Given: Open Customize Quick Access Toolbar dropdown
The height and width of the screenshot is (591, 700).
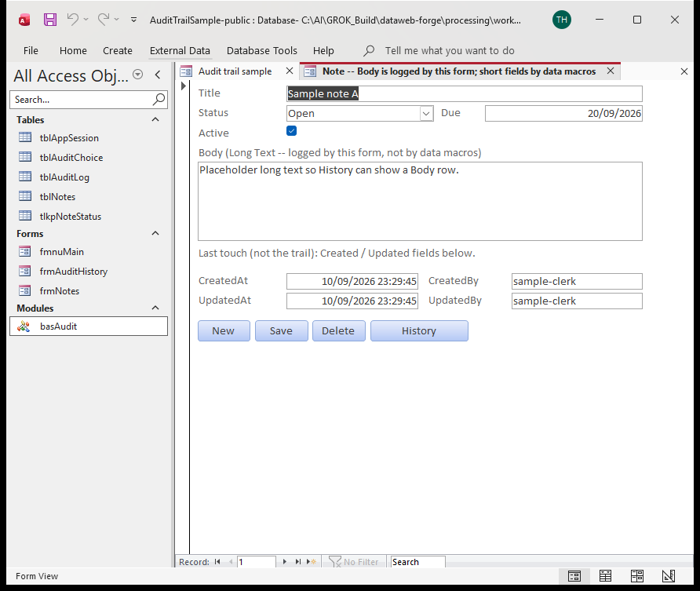Looking at the screenshot, I should (133, 20).
